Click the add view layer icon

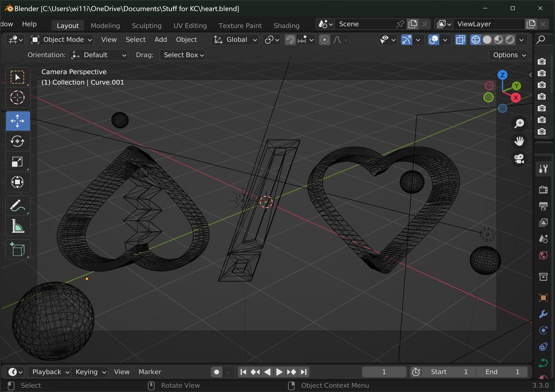tap(531, 24)
